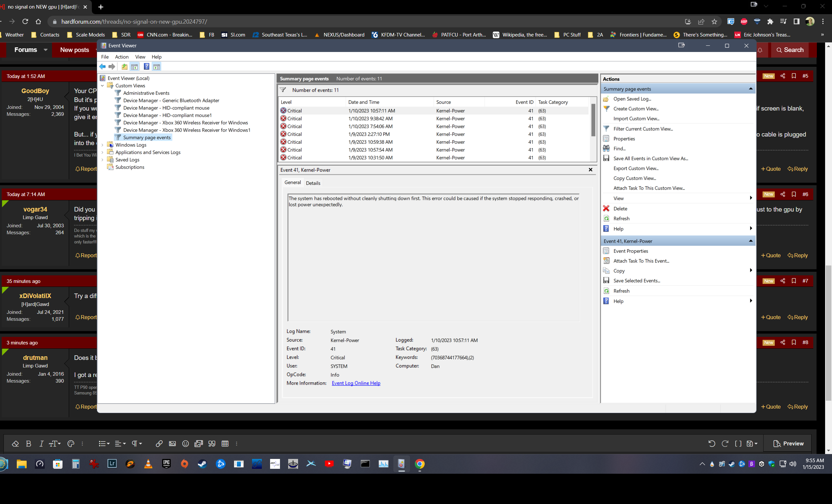Select Administrative Events custom view
This screenshot has height=504, width=832.
(x=146, y=93)
